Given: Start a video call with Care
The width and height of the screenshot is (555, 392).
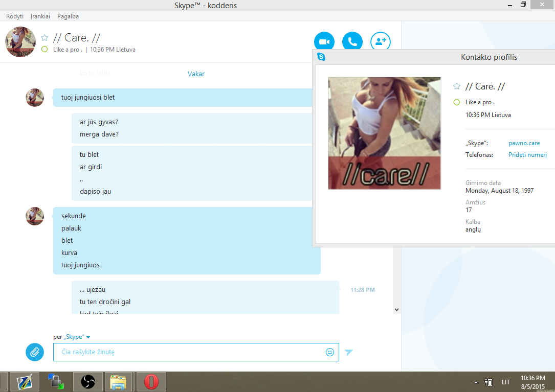Looking at the screenshot, I should coord(324,41).
